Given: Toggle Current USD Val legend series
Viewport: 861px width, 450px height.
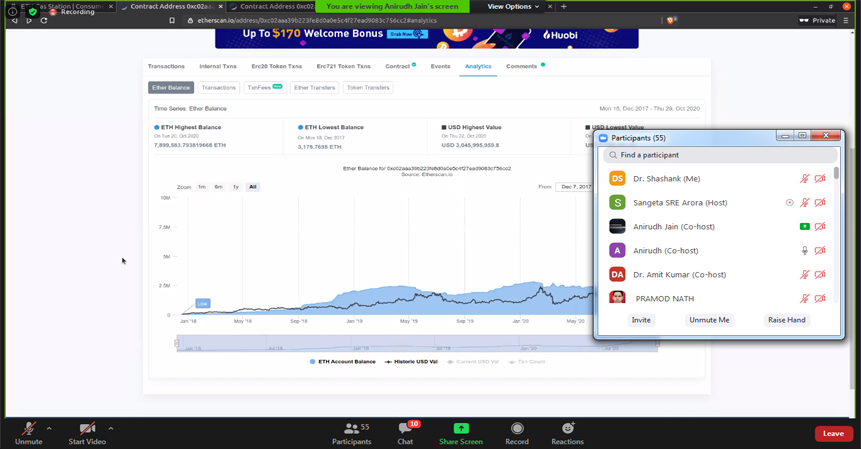Looking at the screenshot, I should (x=473, y=362).
